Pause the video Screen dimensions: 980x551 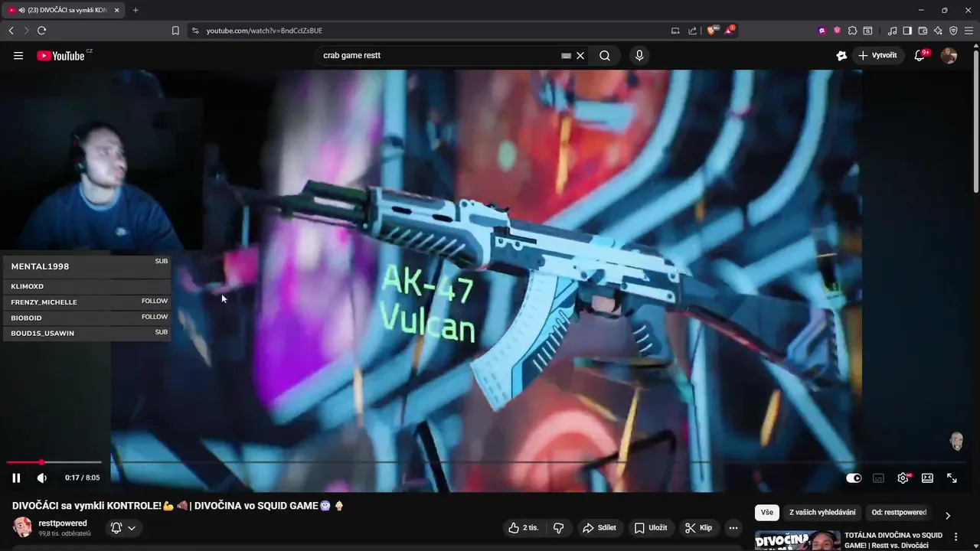point(16,478)
